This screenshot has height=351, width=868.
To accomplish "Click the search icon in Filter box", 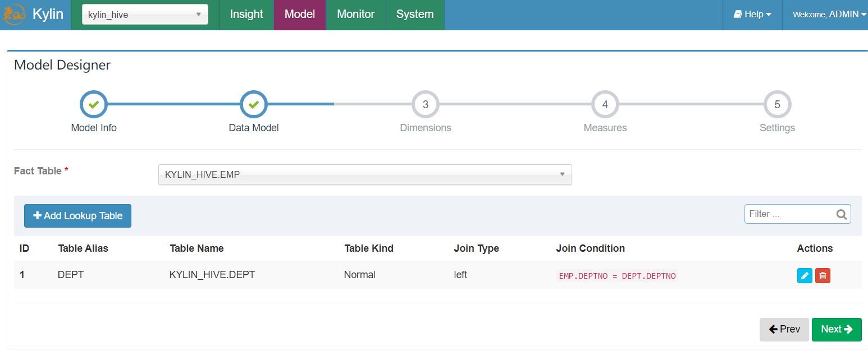I will tap(841, 214).
